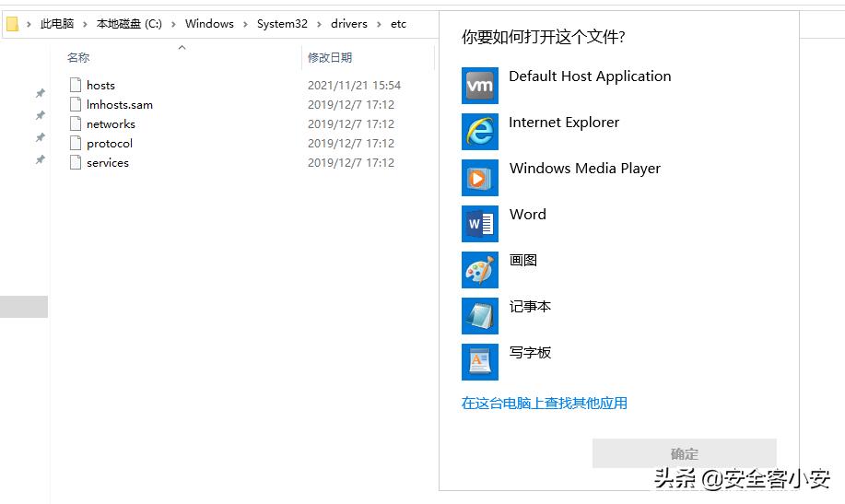Expand the chevron after drivers in path
Viewport: 845px width, 504px height.
(379, 24)
